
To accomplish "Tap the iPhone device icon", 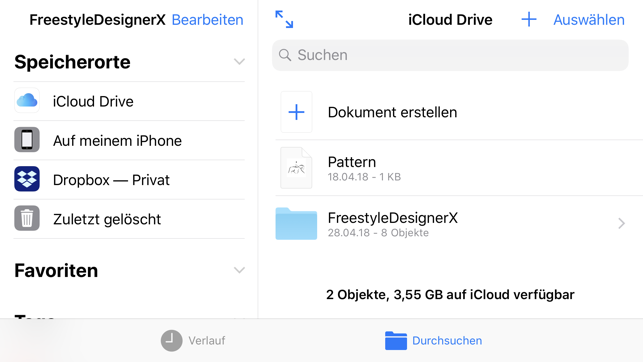I will (x=27, y=139).
